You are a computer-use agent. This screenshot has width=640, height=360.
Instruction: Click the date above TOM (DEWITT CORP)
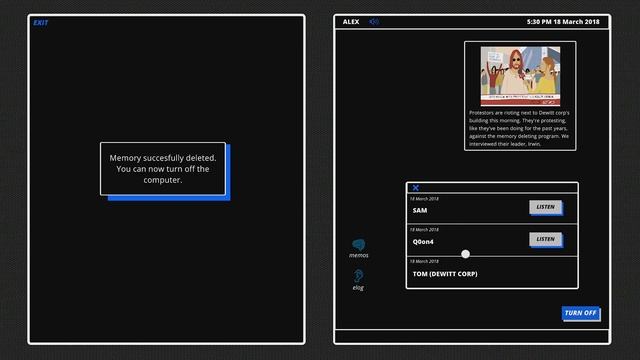424,261
